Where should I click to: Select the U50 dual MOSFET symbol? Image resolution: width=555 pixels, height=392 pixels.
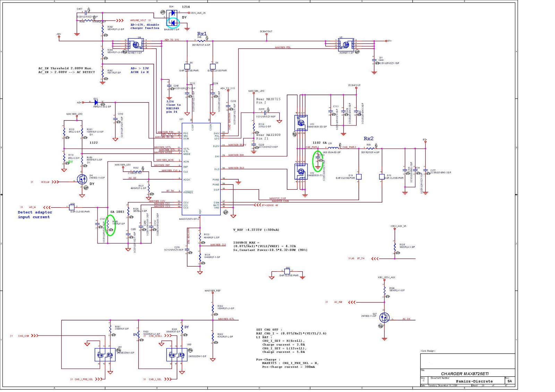pyautogui.click(x=177, y=355)
